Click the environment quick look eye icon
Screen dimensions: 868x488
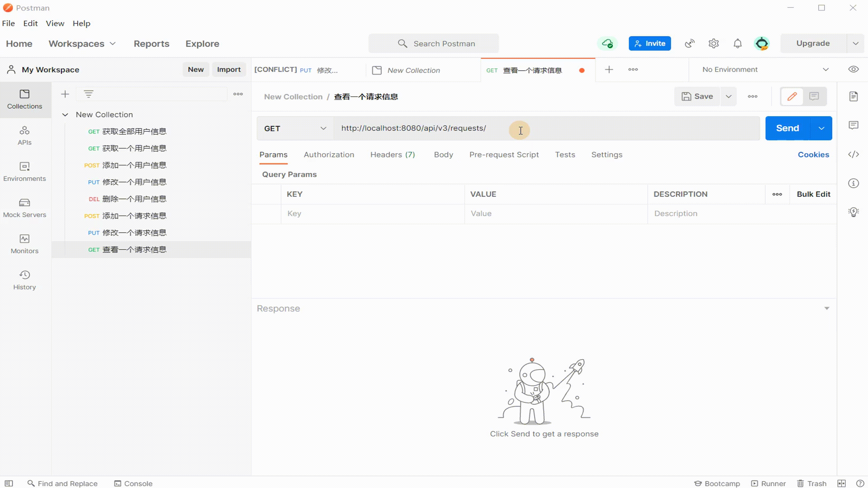[854, 69]
